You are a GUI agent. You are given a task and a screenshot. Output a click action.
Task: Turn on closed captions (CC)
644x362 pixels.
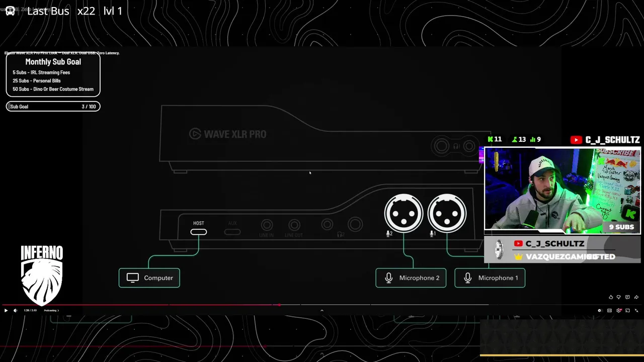click(x=609, y=311)
